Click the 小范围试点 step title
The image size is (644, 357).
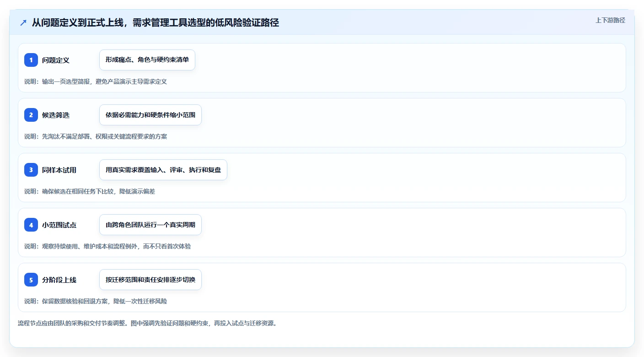click(x=59, y=225)
